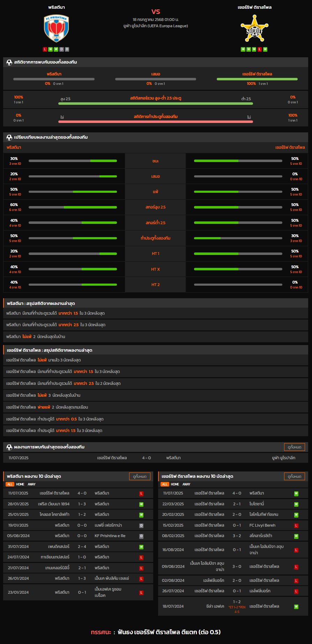Click L badge in the 26/01/2024 row
312x644 pixels.
click(x=141, y=579)
